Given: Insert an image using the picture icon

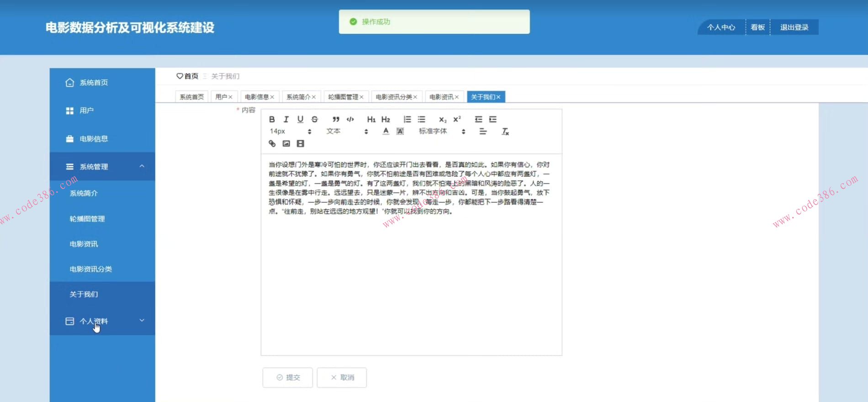Looking at the screenshot, I should (x=286, y=143).
